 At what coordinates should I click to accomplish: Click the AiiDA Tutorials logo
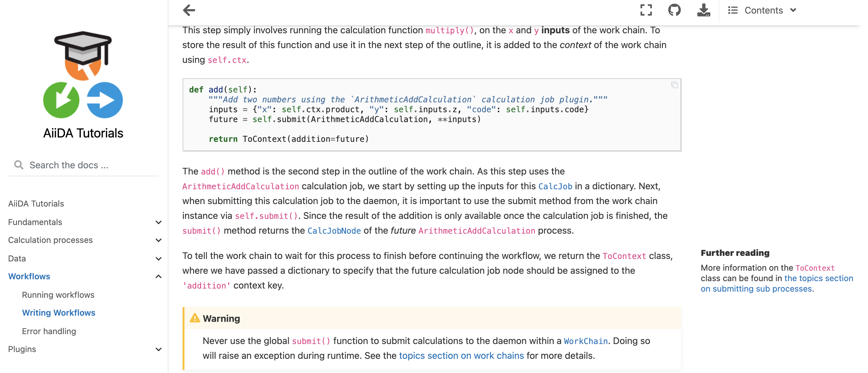pos(83,72)
